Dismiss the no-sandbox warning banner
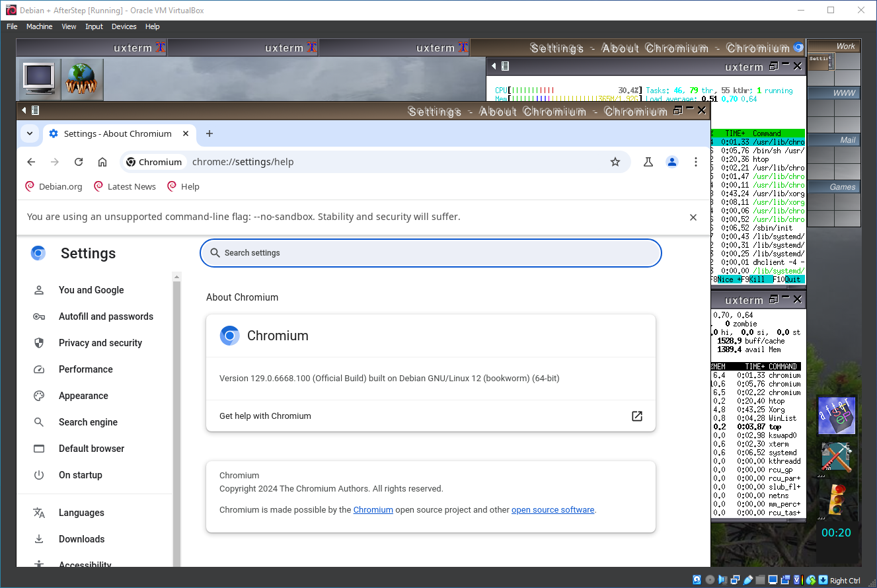Screen dimensions: 877x588 pos(693,217)
